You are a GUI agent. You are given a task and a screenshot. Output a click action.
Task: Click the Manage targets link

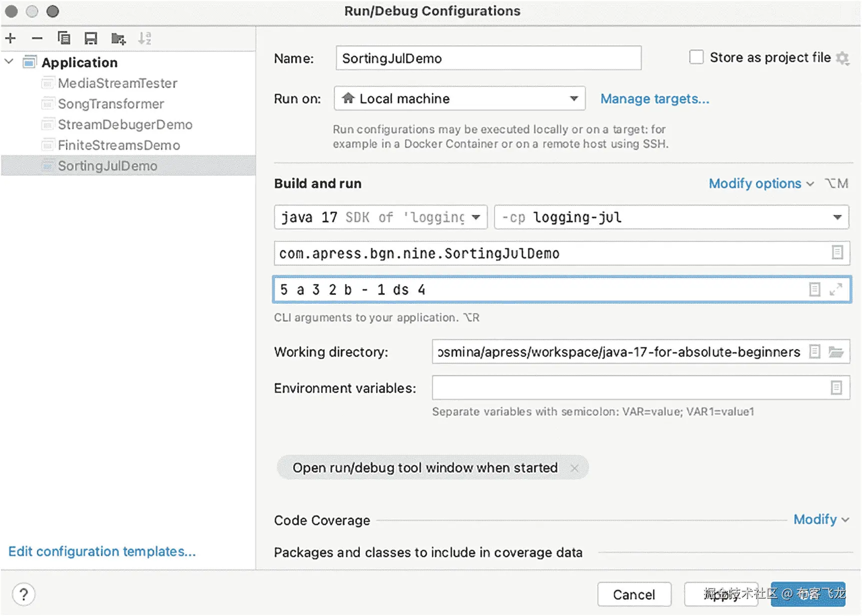(x=655, y=99)
